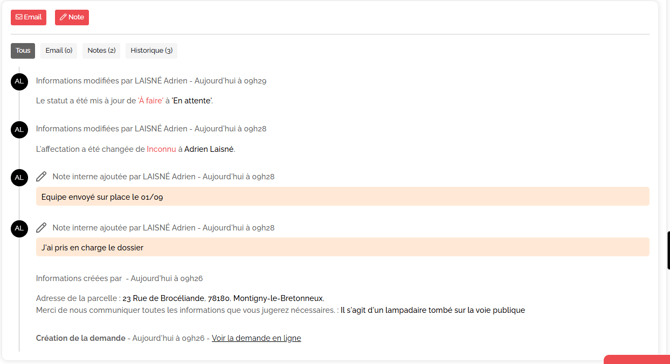Click the envelope icon in the Email button
This screenshot has height=364, width=670.
coord(19,17)
